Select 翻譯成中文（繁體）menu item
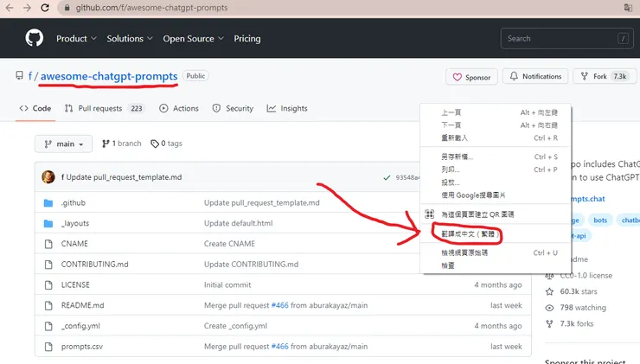Viewport: 640px width, 364px height. pyautogui.click(x=496, y=233)
